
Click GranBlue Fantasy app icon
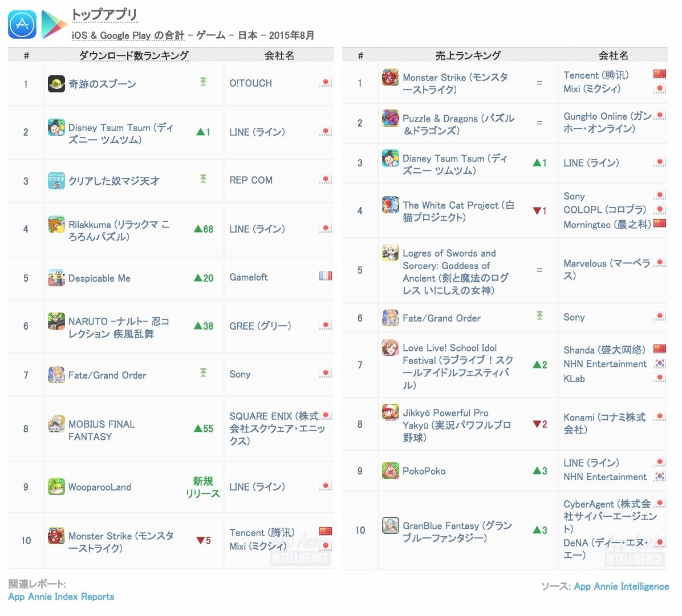pos(390,525)
